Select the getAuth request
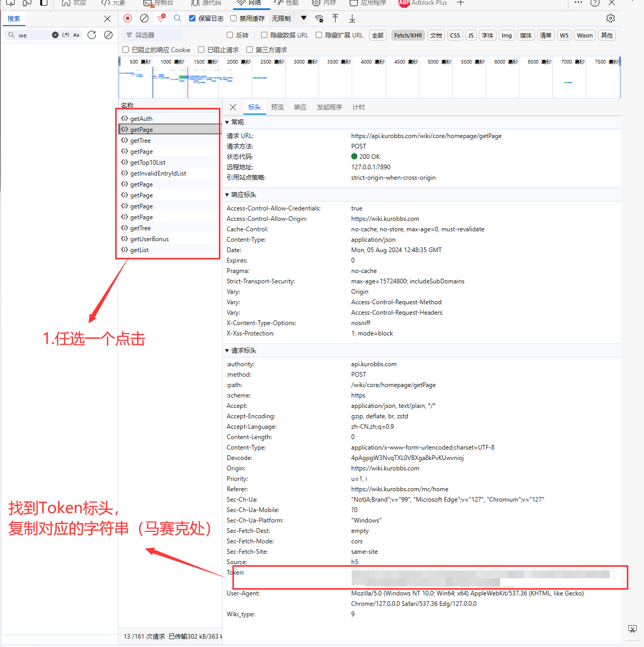 tap(169, 119)
